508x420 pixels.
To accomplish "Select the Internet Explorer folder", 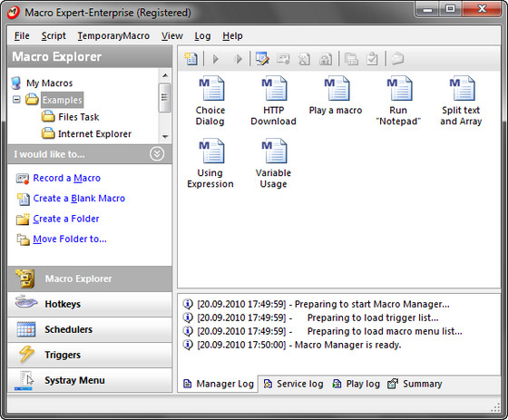I will (x=94, y=134).
